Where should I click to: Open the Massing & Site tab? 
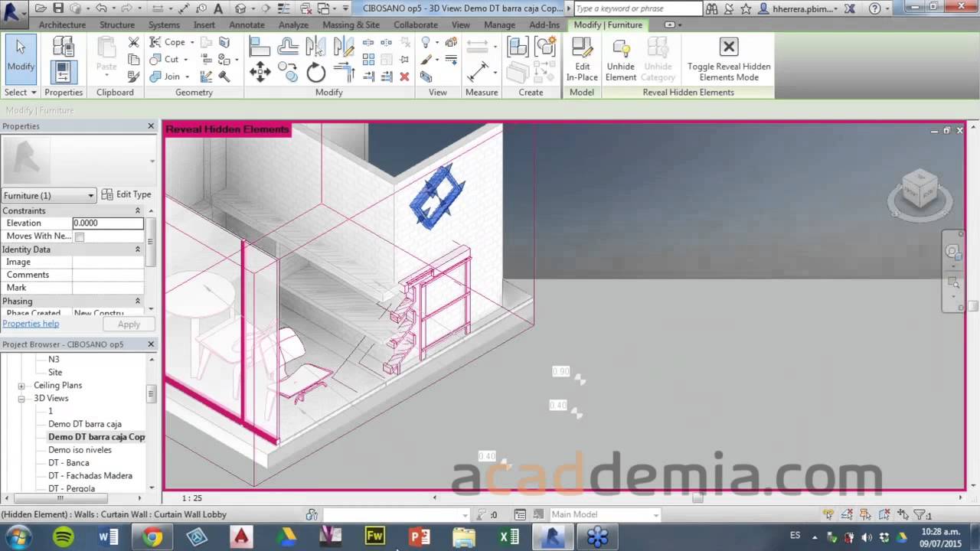tap(351, 24)
